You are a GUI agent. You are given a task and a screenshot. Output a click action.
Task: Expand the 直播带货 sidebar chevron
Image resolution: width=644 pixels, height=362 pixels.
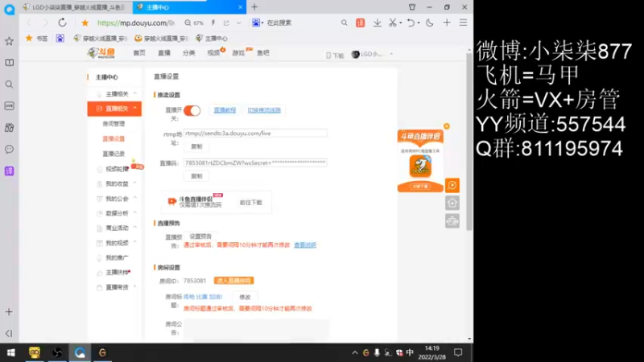134,287
